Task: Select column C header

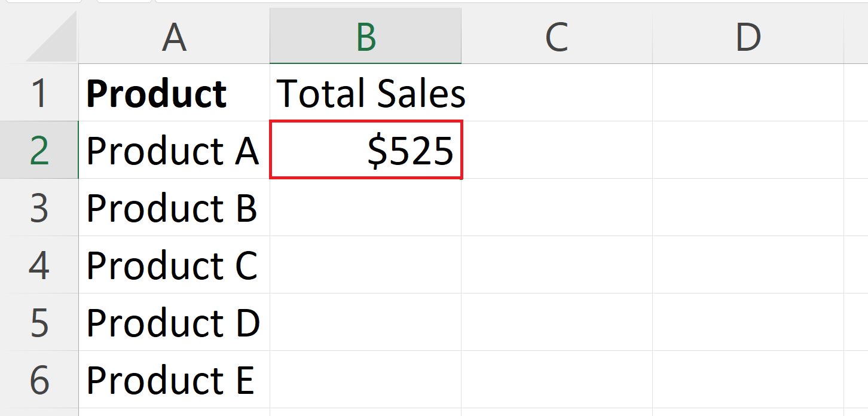Action: [556, 37]
